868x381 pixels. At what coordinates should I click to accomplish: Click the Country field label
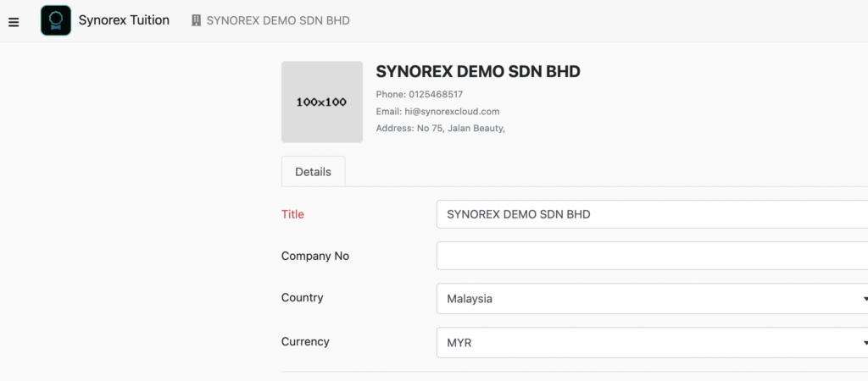[303, 297]
